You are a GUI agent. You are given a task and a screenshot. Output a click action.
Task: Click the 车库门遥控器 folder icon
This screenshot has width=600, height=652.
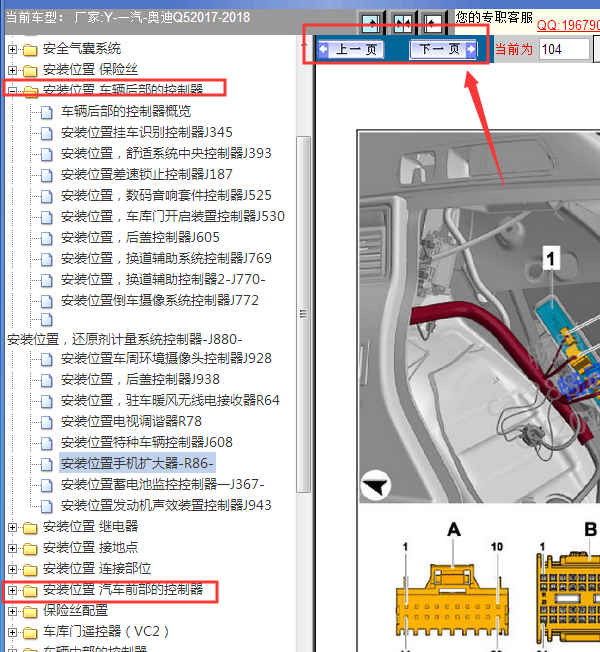point(30,632)
